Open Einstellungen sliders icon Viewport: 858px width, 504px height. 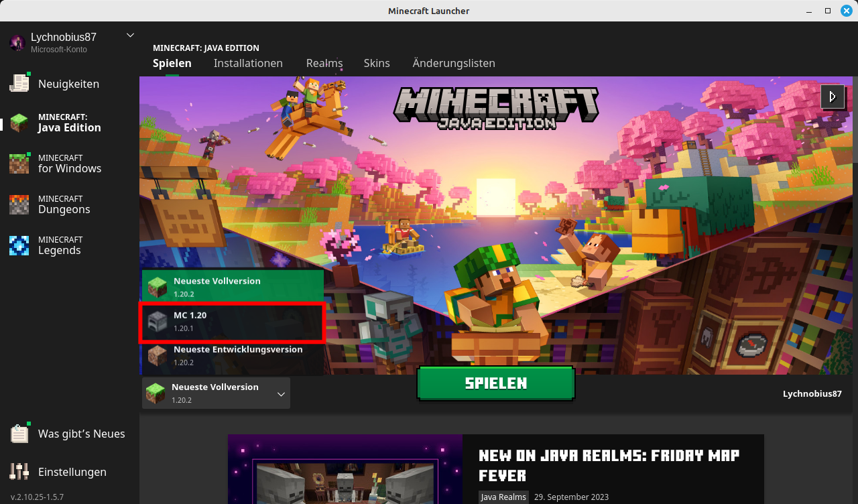click(x=19, y=472)
